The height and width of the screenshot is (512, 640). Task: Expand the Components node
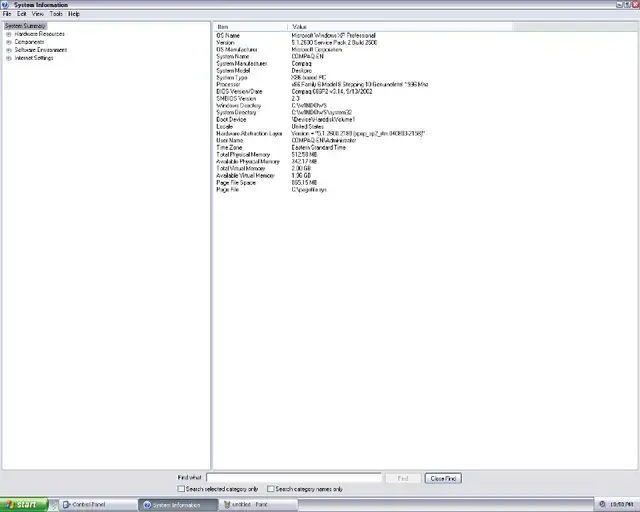click(9, 42)
